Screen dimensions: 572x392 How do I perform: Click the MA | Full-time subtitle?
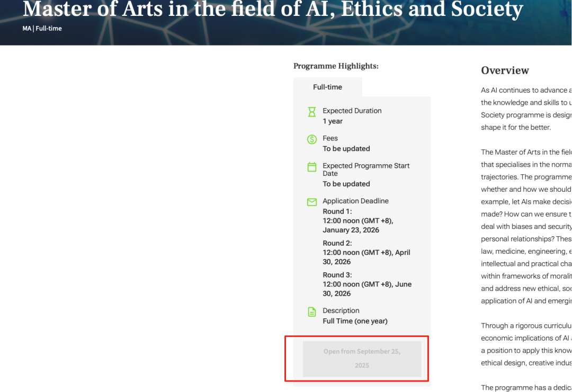tap(42, 29)
